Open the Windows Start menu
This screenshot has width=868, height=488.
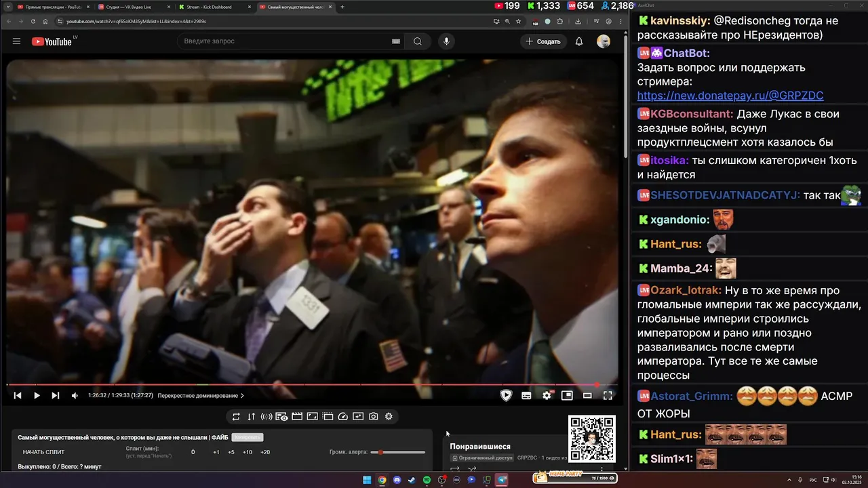point(367,480)
